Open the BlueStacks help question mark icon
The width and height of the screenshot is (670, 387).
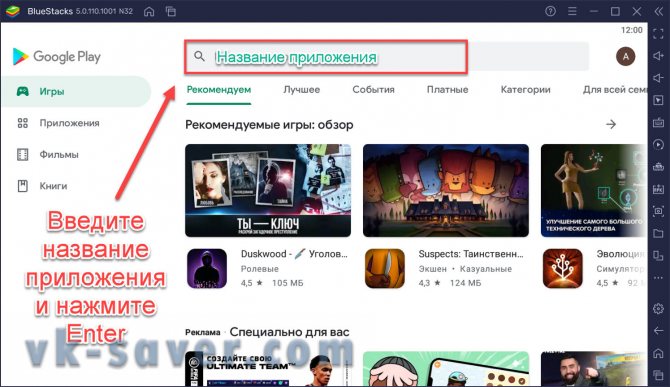point(550,11)
